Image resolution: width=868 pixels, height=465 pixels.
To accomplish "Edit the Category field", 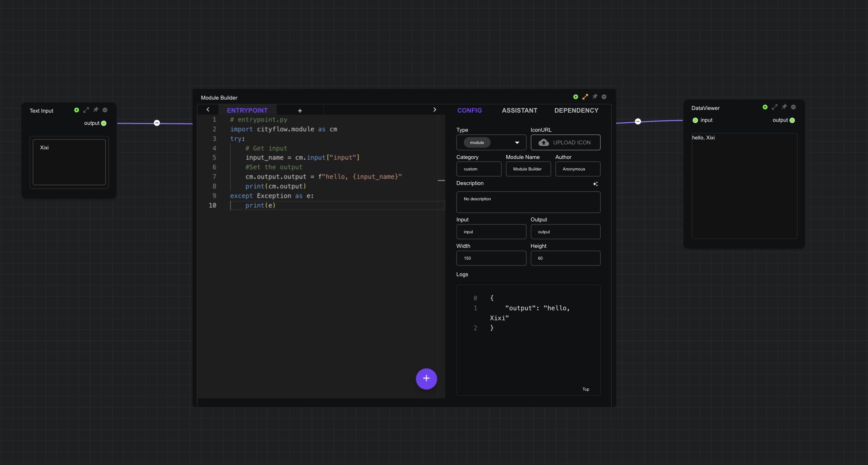I will pyautogui.click(x=479, y=169).
